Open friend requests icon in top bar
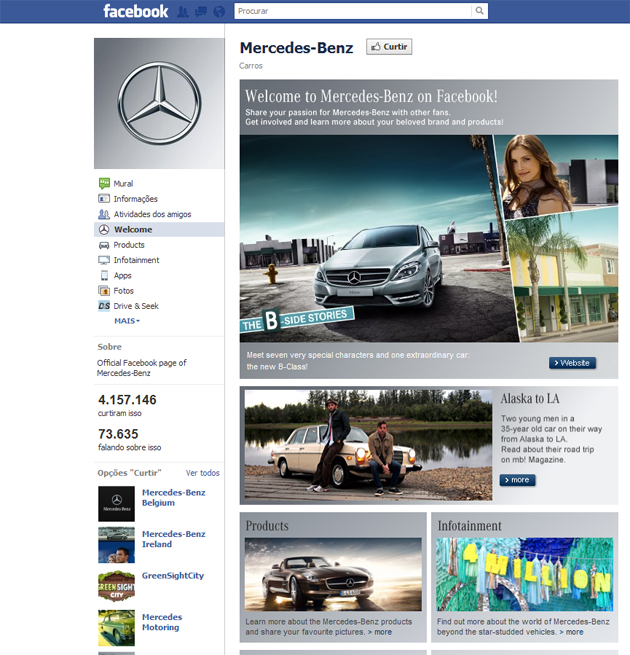The image size is (630, 655). tap(183, 12)
